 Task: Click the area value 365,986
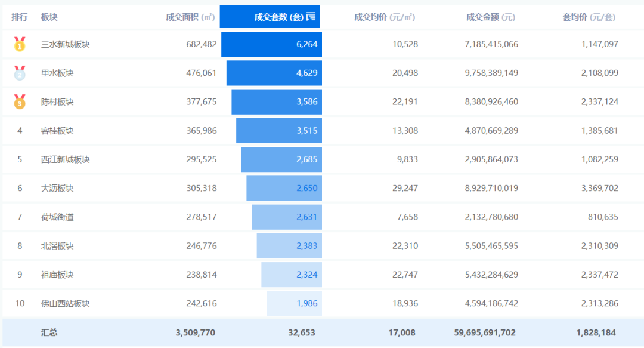pyautogui.click(x=202, y=131)
